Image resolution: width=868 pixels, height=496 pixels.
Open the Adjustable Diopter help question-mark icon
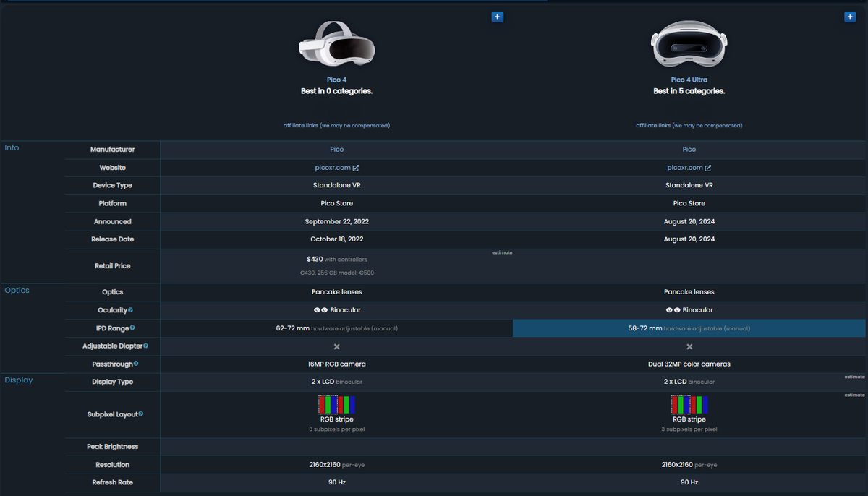[x=145, y=346]
